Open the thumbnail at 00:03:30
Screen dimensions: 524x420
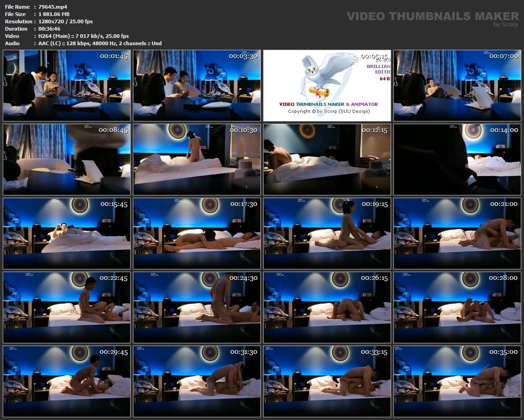click(x=197, y=85)
